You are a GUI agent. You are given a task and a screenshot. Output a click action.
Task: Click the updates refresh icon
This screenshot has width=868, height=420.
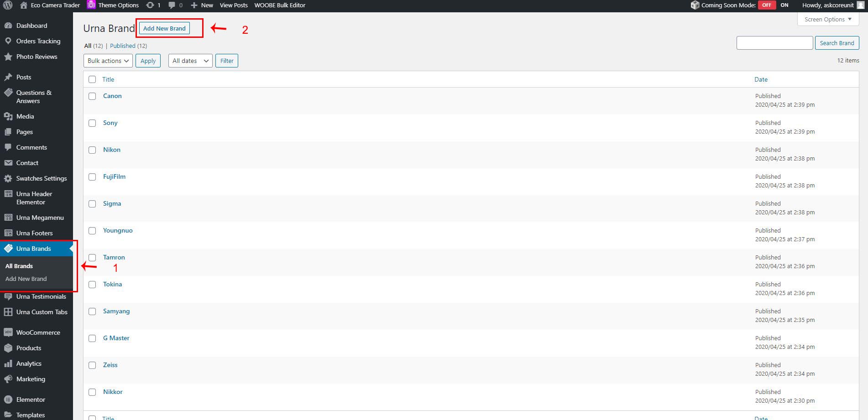click(x=150, y=5)
